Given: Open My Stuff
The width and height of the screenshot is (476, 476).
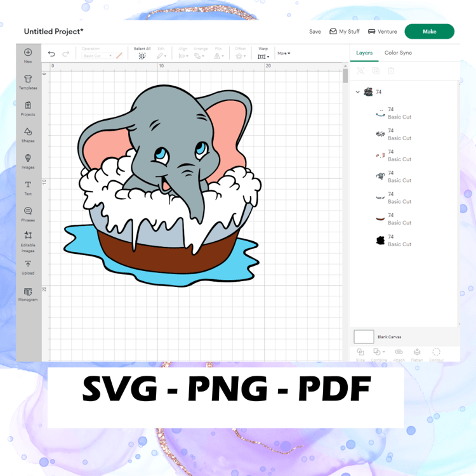Looking at the screenshot, I should click(345, 32).
